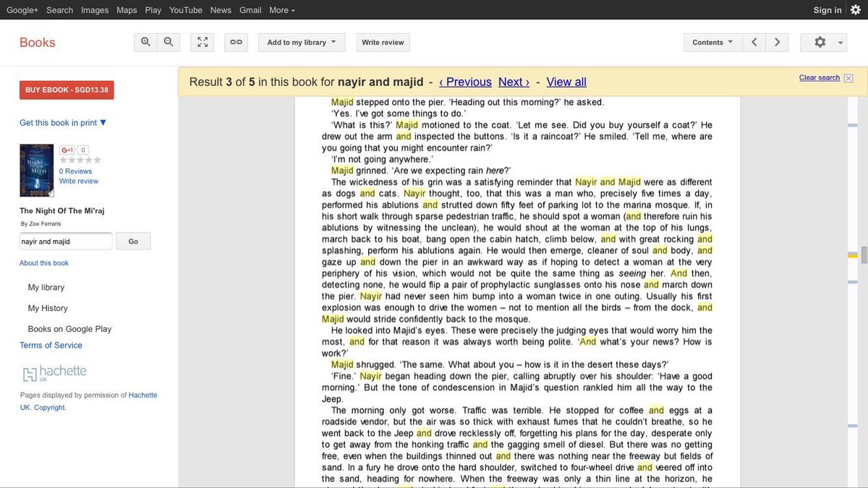Open YouTube in the top bar

pyautogui.click(x=186, y=10)
